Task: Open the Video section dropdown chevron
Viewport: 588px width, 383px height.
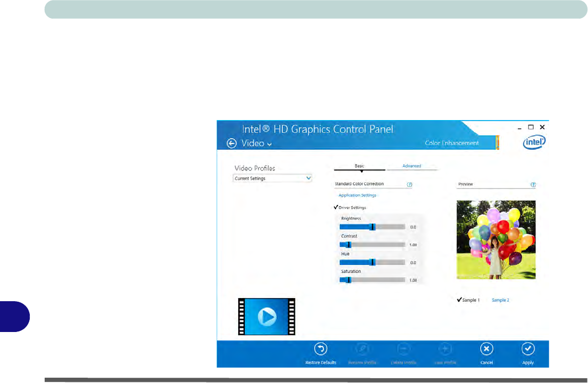Action: click(270, 144)
